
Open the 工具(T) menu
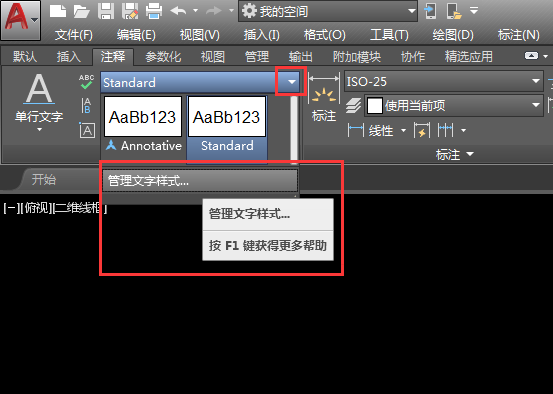point(389,35)
